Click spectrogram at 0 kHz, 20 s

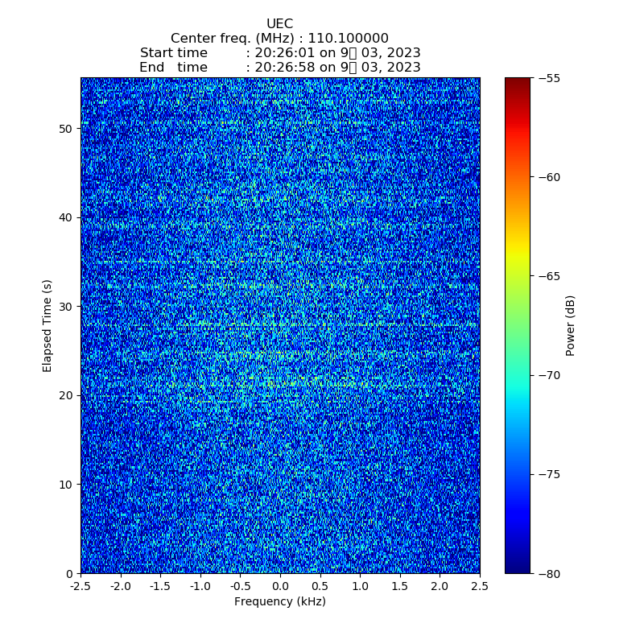point(280,395)
